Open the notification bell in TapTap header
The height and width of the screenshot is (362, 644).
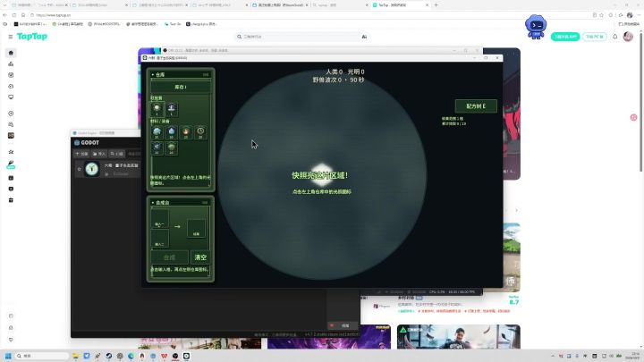[x=614, y=37]
